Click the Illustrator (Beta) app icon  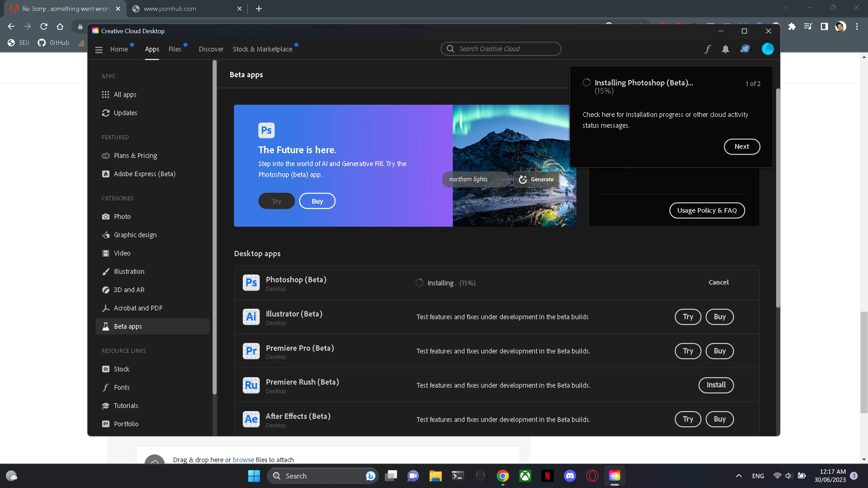[251, 317]
